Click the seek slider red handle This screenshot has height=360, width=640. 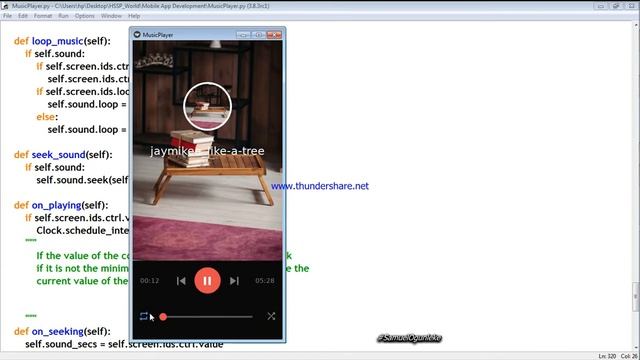click(x=163, y=317)
